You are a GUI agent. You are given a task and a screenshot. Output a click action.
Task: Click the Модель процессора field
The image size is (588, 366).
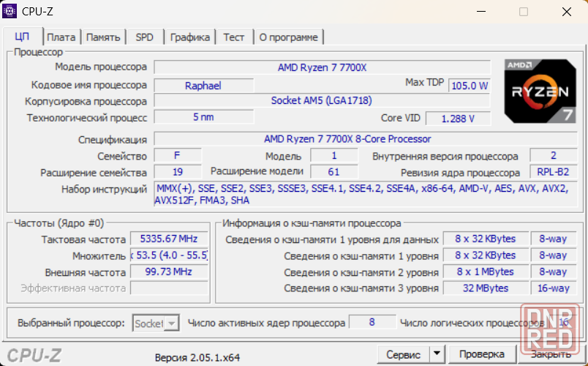click(x=323, y=67)
